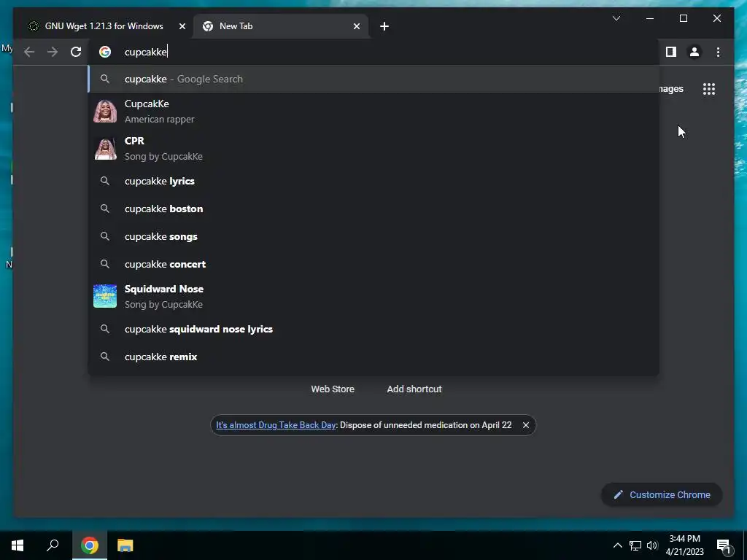Viewport: 747px width, 560px height.
Task: Click the Google logo icon in the address bar
Action: click(x=105, y=52)
